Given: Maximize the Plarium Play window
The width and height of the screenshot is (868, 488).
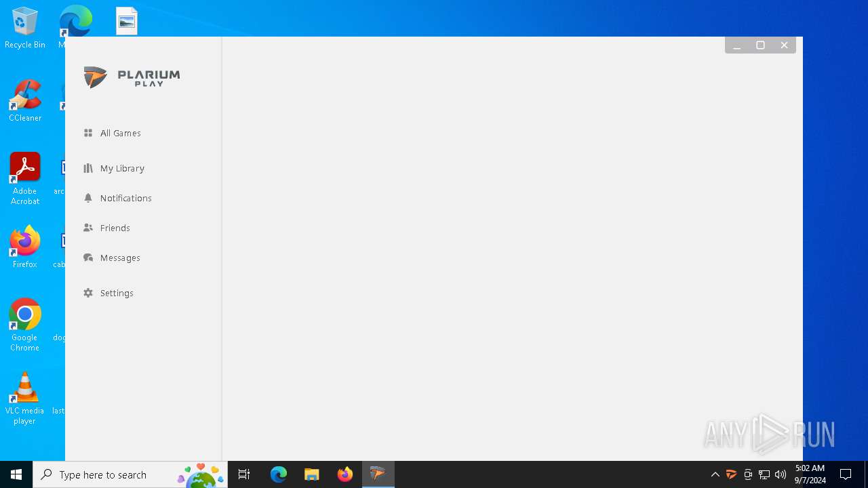Looking at the screenshot, I should click(x=760, y=45).
